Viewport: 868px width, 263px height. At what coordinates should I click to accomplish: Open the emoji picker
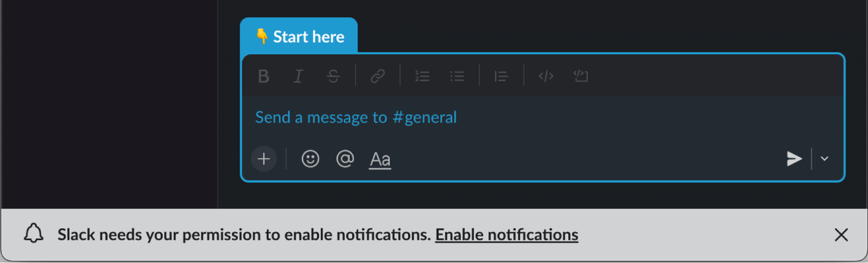coord(310,159)
